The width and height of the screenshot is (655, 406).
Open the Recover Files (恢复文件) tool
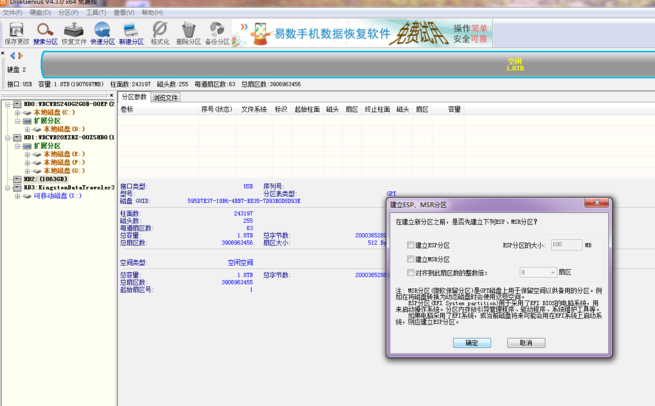click(73, 35)
